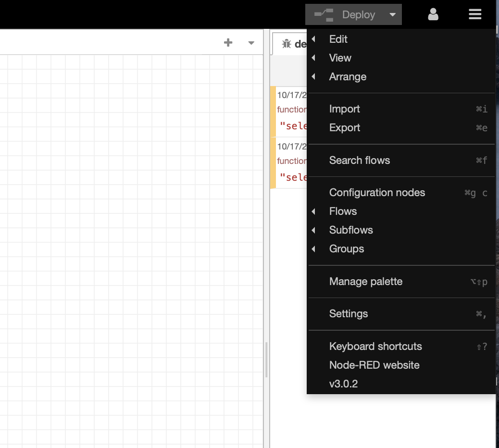Click the debug bug icon
The width and height of the screenshot is (499, 448).
point(287,44)
